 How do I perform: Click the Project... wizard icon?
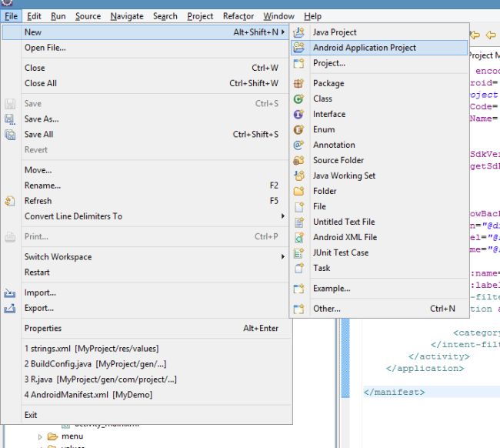298,63
